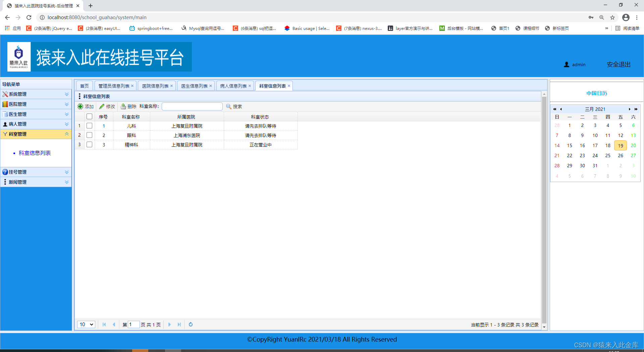
Task: Expand the 医生管理 menu section
Action: [x=36, y=114]
